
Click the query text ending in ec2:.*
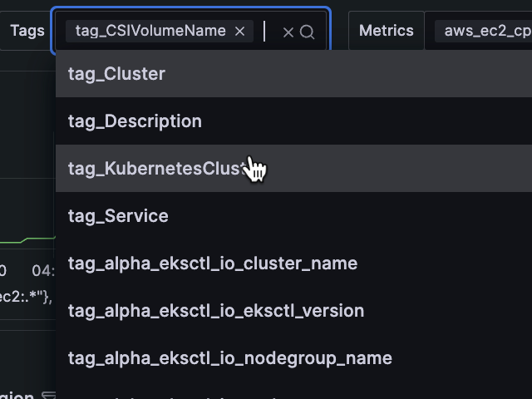coord(25,297)
